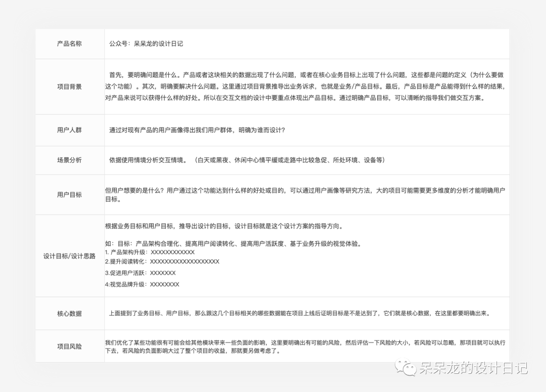The height and width of the screenshot is (392, 546).
Task: Select the 用户目标 row header cell
Action: [x=69, y=194]
